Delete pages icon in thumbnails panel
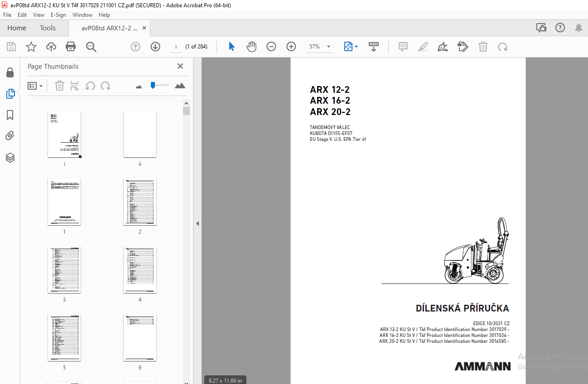 (59, 86)
